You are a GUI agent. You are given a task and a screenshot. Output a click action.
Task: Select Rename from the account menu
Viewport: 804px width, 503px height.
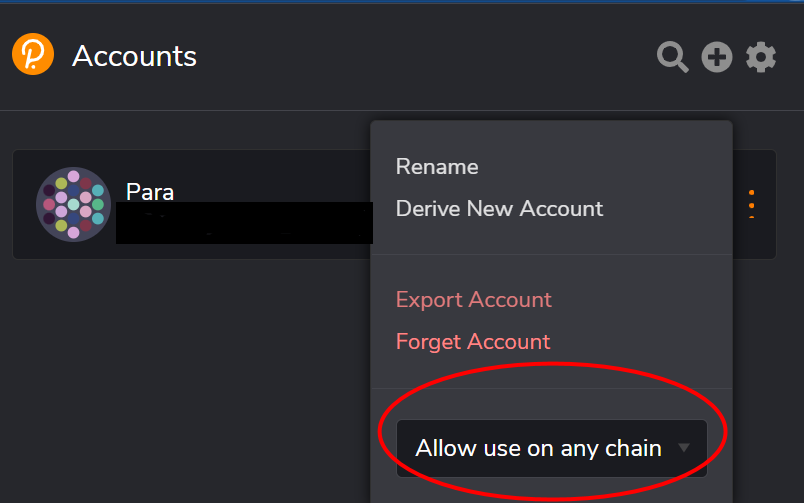[437, 167]
